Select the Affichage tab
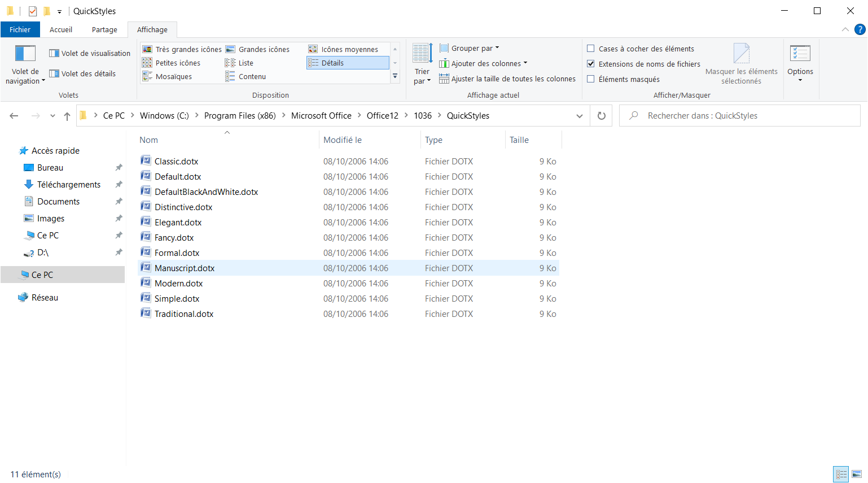The image size is (868, 483). [152, 29]
